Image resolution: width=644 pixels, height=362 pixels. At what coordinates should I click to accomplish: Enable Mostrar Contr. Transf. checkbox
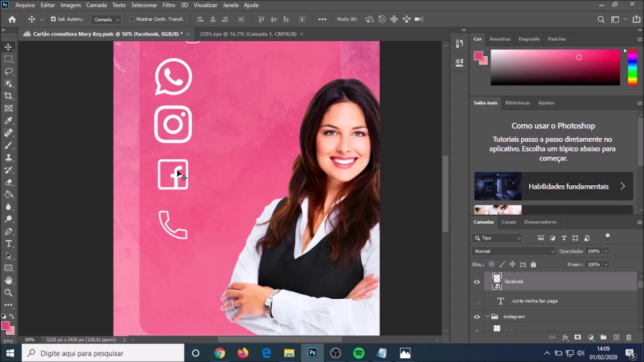tap(132, 19)
